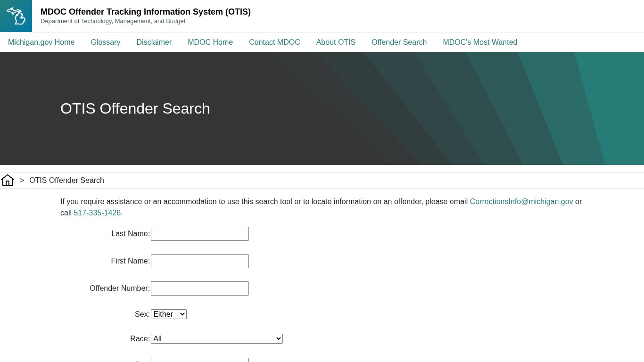Go to the Disclaimer page
Viewport: 644px width, 362px height.
[154, 42]
